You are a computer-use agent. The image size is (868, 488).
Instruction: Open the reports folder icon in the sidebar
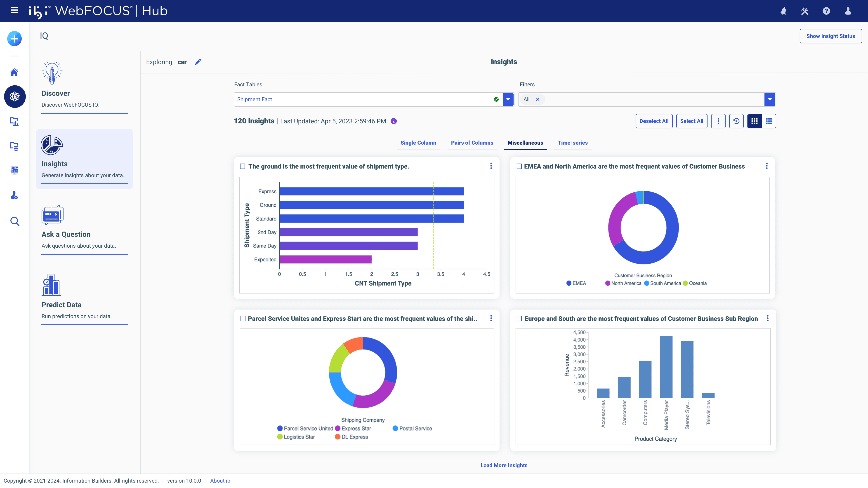pyautogui.click(x=14, y=122)
